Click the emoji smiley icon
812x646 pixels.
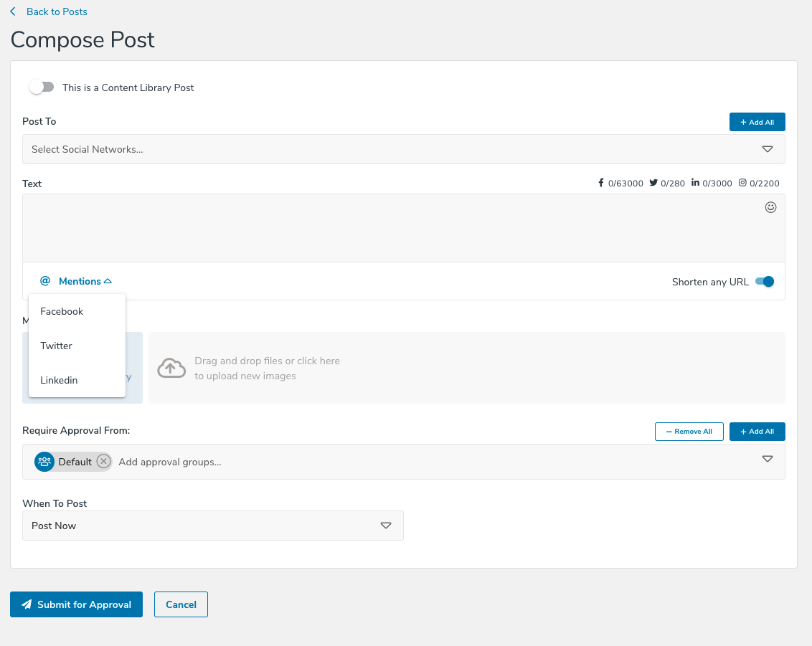771,207
